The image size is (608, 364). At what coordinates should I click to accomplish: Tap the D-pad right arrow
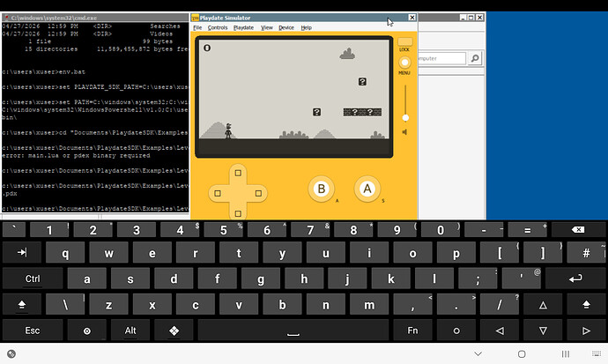click(258, 193)
